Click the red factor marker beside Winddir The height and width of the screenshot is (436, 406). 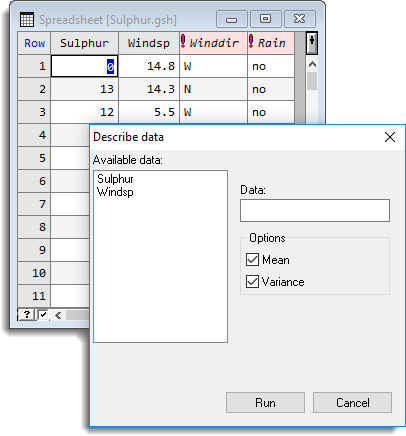(183, 41)
